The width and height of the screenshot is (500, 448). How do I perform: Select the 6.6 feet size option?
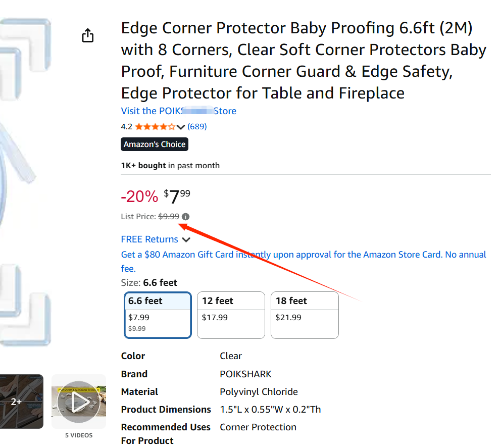[x=158, y=315]
